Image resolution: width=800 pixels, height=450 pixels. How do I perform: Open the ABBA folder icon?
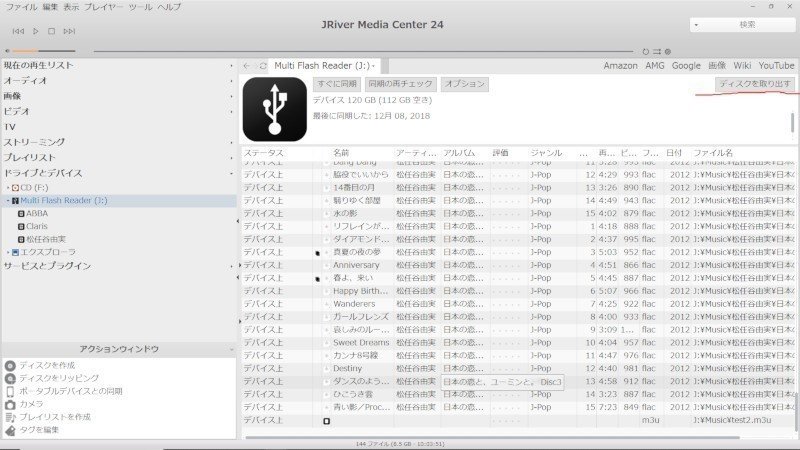pyautogui.click(x=21, y=214)
